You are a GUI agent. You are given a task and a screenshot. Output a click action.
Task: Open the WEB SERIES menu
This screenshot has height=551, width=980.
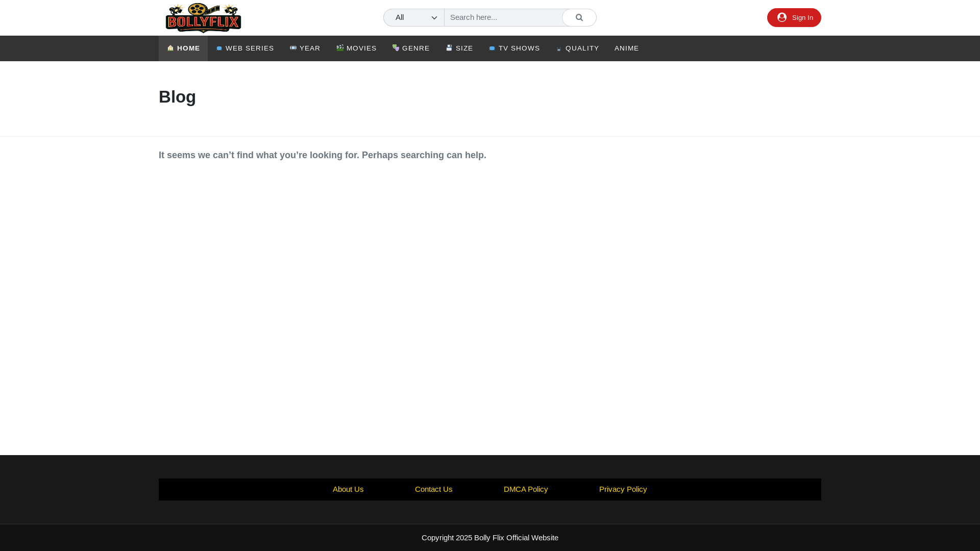click(x=245, y=48)
